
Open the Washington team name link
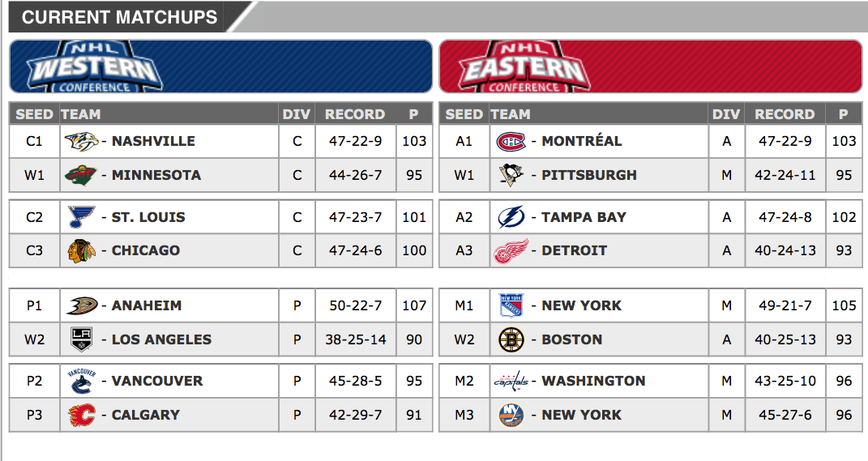click(x=593, y=381)
